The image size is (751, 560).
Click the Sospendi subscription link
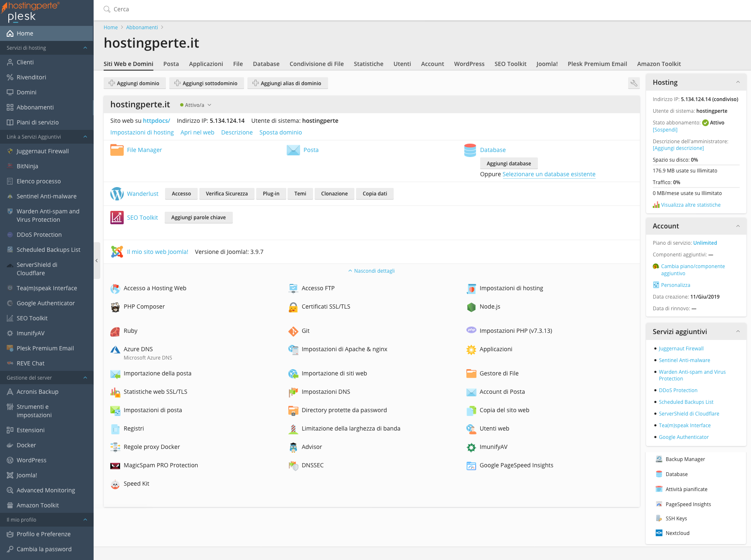tap(665, 130)
